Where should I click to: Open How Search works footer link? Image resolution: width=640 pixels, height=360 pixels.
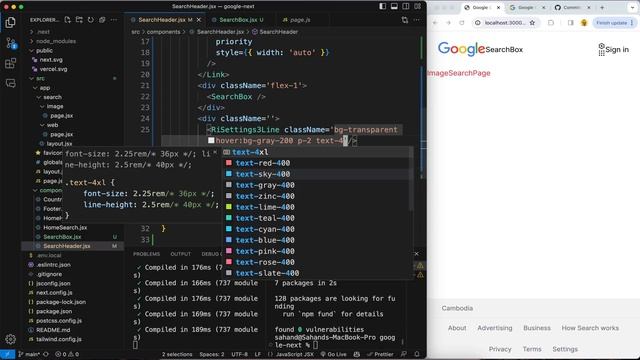590,328
